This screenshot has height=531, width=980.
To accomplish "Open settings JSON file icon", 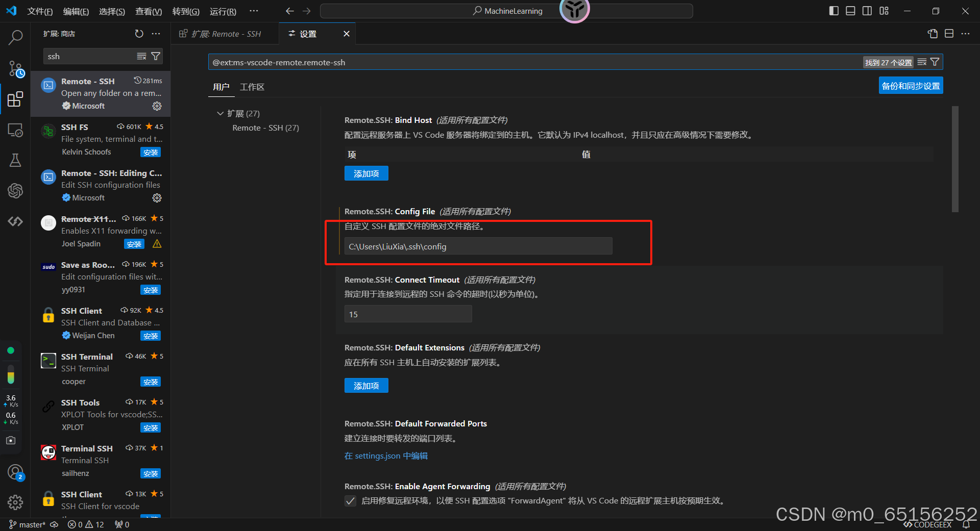I will pyautogui.click(x=933, y=34).
